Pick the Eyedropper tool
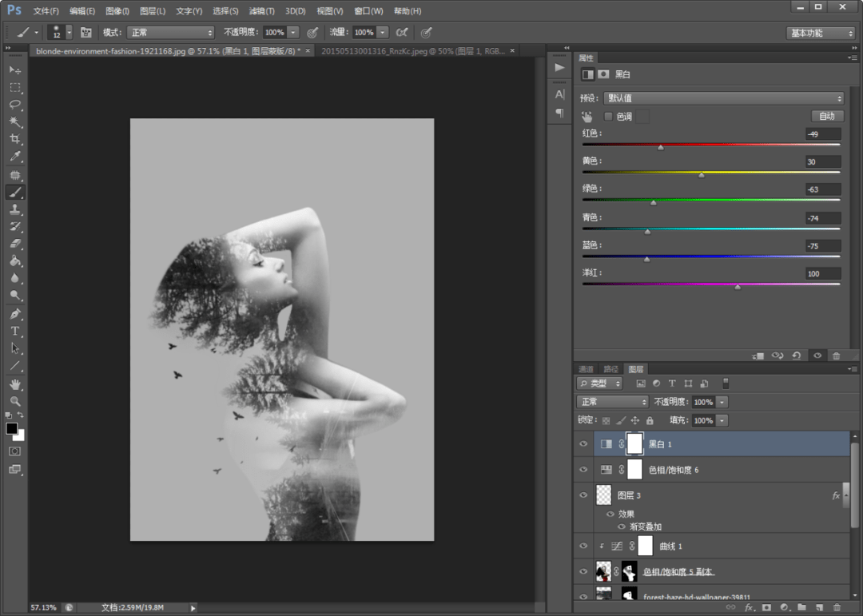Screen dimensions: 863x616 point(15,157)
